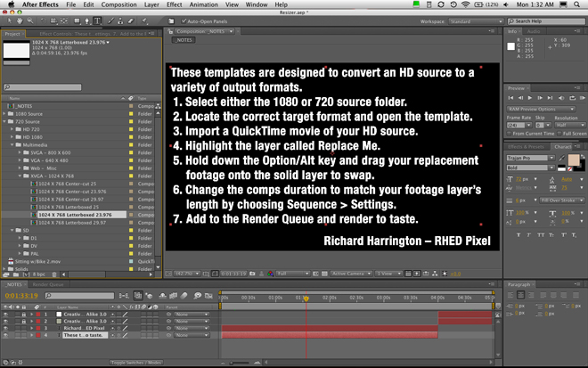
Task: Click the delete trash icon in Project panel
Action: [x=54, y=274]
